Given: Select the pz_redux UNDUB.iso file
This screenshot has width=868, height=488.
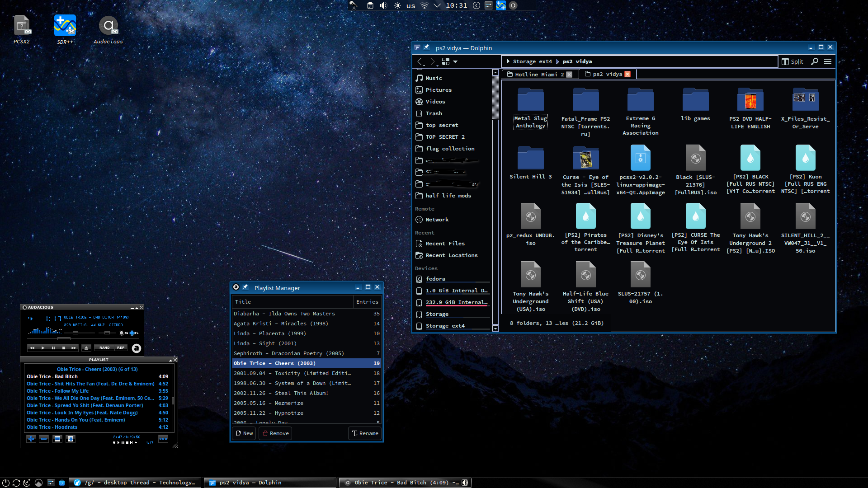Looking at the screenshot, I should point(531,225).
